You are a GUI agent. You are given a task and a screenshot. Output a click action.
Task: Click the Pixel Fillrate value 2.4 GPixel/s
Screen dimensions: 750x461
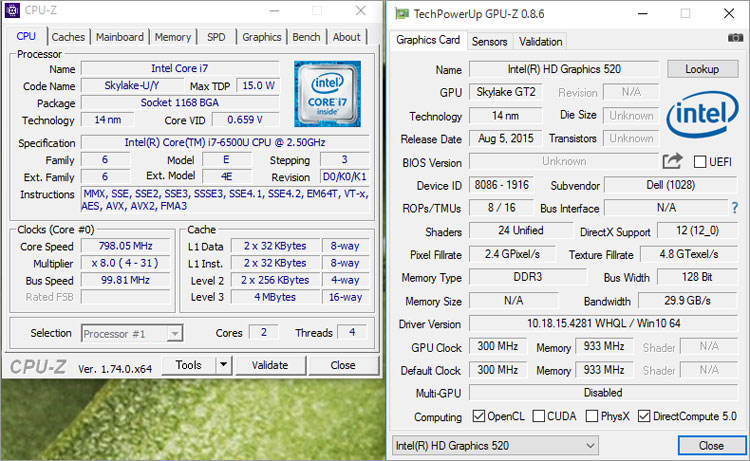[x=512, y=254]
